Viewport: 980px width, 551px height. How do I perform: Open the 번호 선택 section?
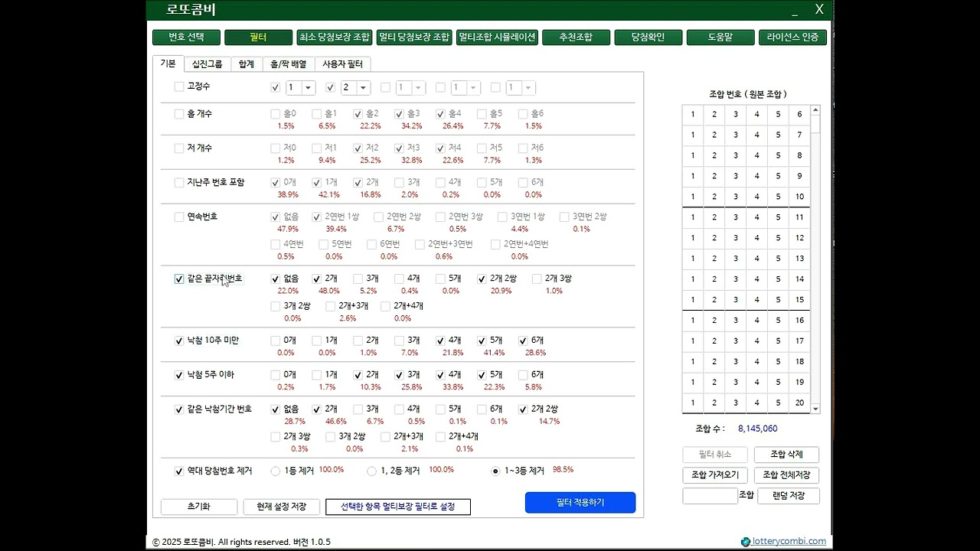pyautogui.click(x=186, y=37)
